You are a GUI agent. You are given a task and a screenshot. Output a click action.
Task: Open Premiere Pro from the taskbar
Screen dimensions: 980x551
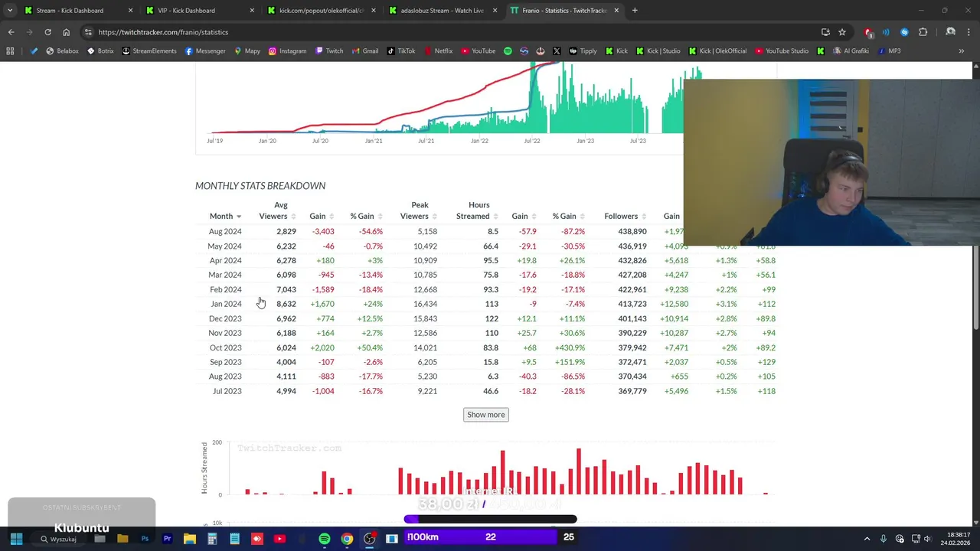(167, 539)
